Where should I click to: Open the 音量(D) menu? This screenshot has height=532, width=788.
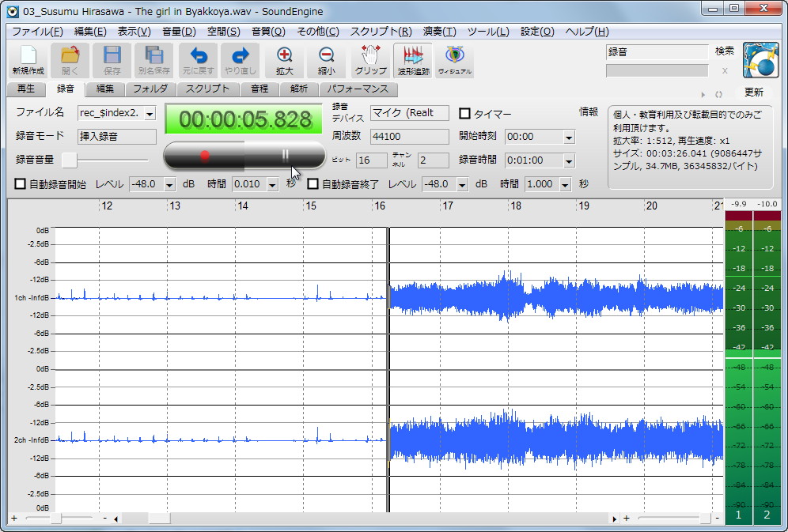pyautogui.click(x=179, y=31)
